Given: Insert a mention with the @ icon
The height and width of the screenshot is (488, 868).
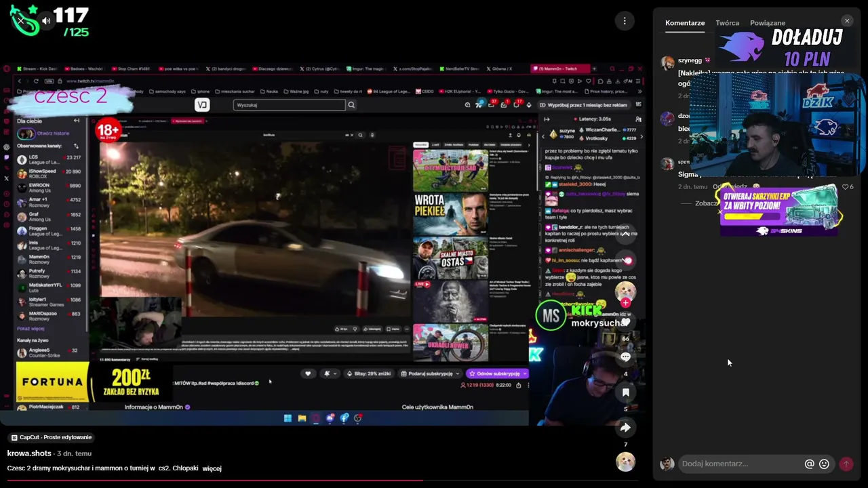Looking at the screenshot, I should tap(809, 464).
